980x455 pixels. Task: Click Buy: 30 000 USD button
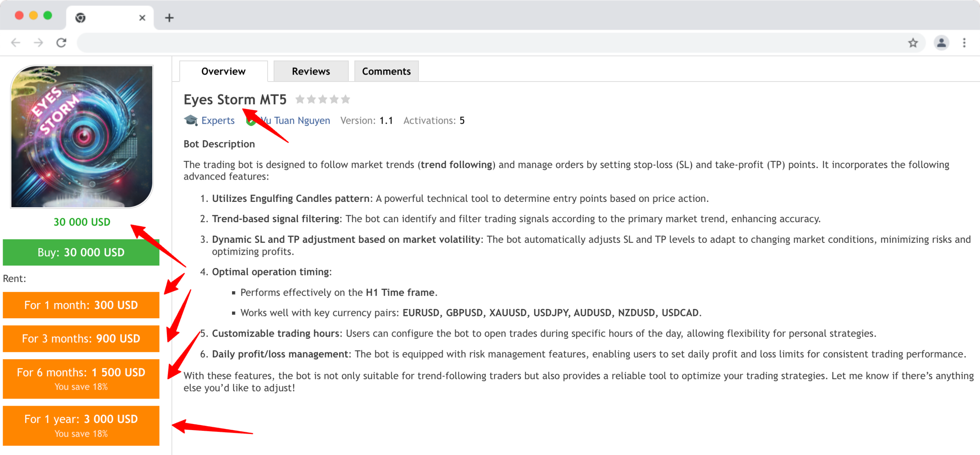click(81, 252)
